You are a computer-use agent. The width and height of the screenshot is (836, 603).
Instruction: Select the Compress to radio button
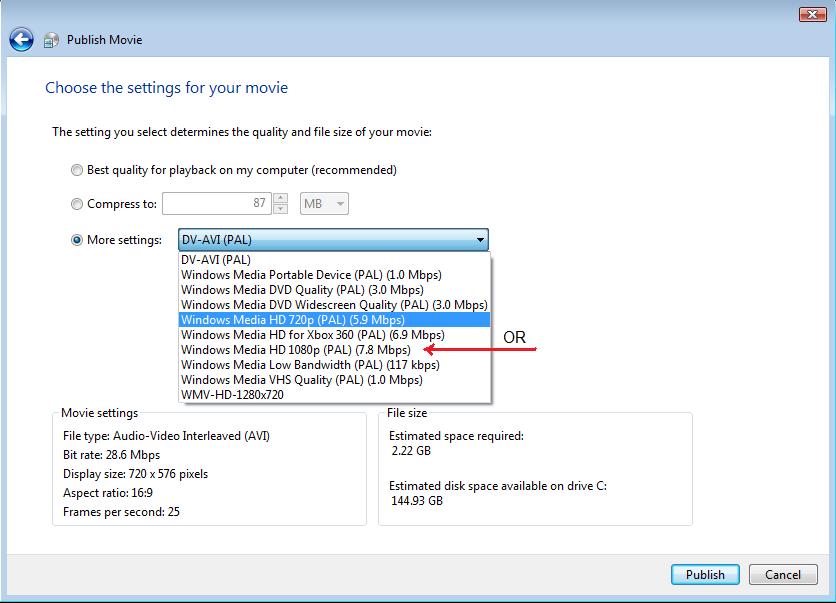pyautogui.click(x=77, y=204)
